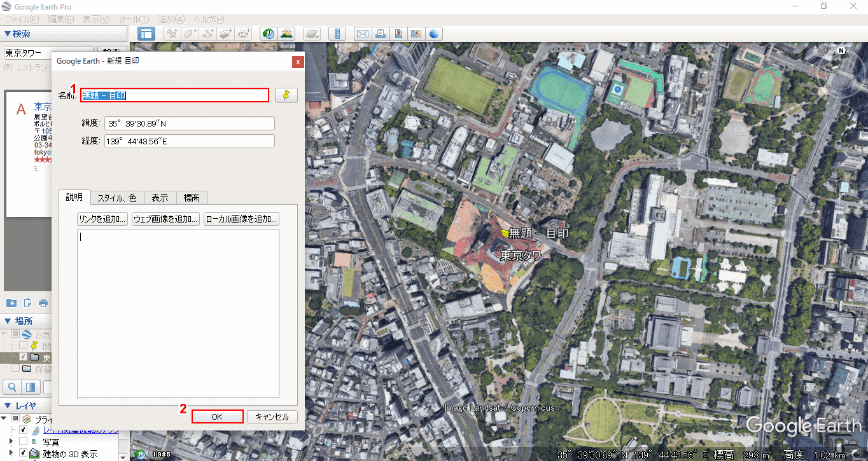Click the historical imagery 1985 indicator
Viewport: 868px width, 461px height.
pyautogui.click(x=152, y=454)
